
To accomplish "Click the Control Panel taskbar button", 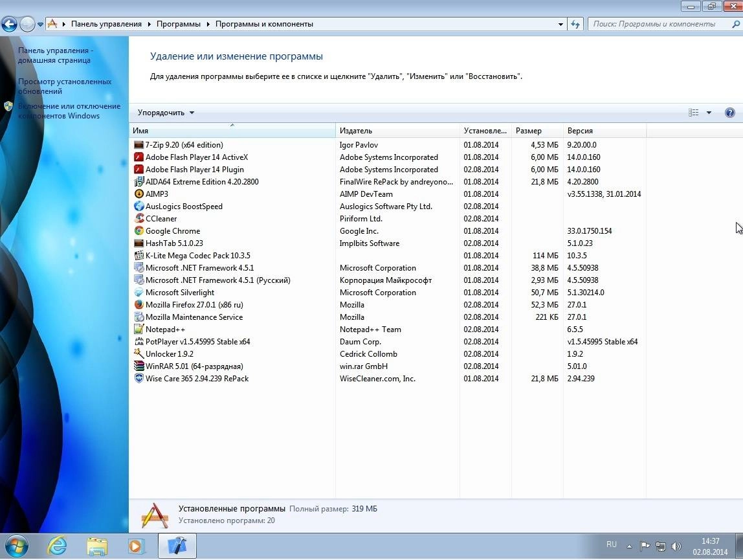I will tap(177, 546).
